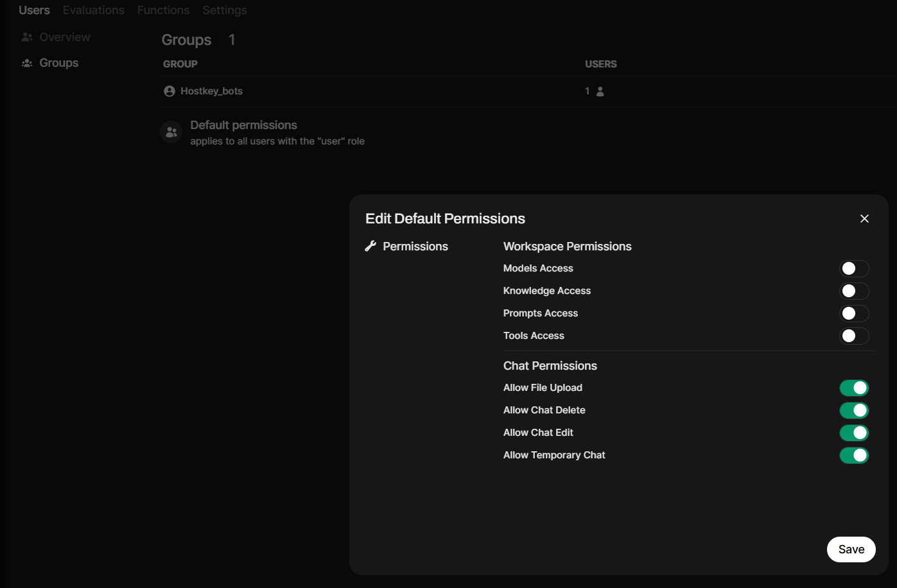Image resolution: width=897 pixels, height=588 pixels.
Task: Open the Hostkey_bots group row
Action: [x=212, y=91]
